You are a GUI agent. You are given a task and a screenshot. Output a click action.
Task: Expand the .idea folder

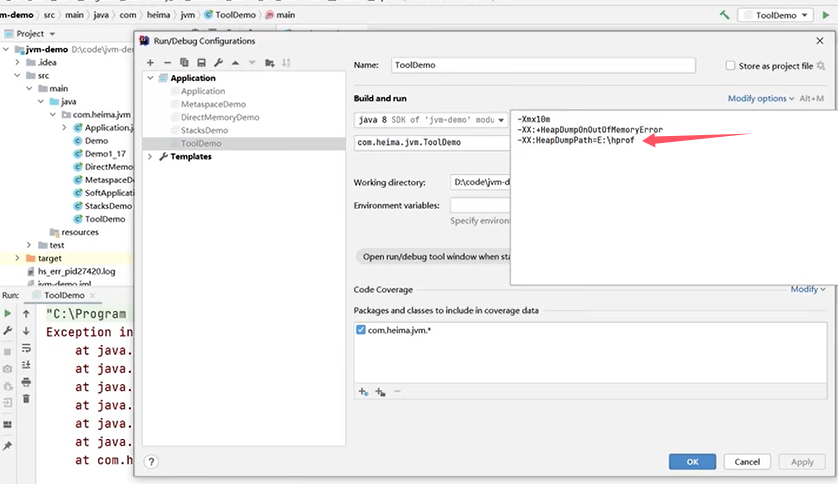click(17, 63)
